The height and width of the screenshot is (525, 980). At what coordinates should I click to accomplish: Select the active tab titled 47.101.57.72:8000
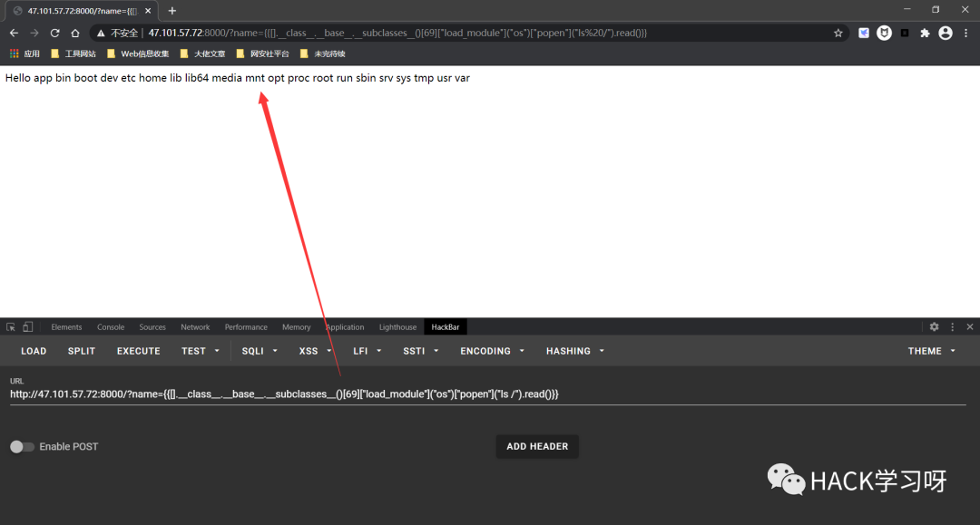point(82,11)
